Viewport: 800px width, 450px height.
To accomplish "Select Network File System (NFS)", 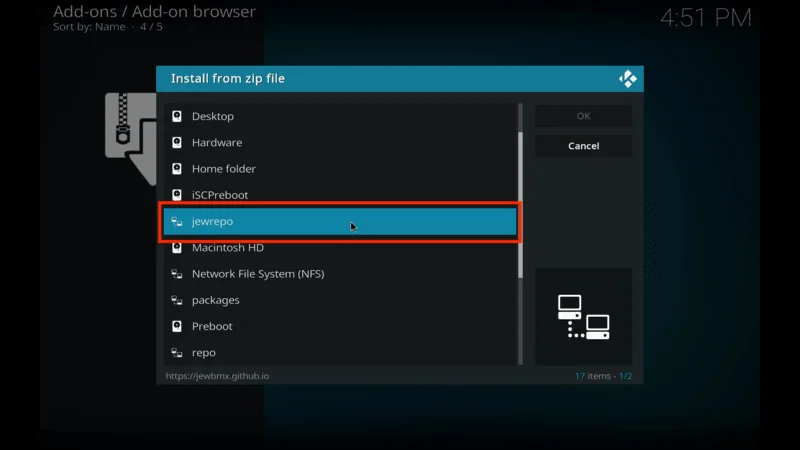I will click(340, 274).
